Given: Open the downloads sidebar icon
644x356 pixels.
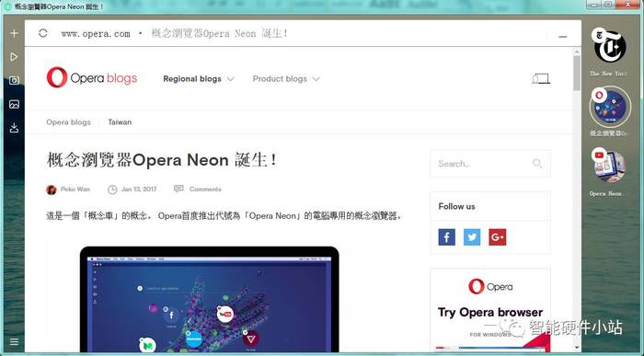Looking at the screenshot, I should (14, 128).
